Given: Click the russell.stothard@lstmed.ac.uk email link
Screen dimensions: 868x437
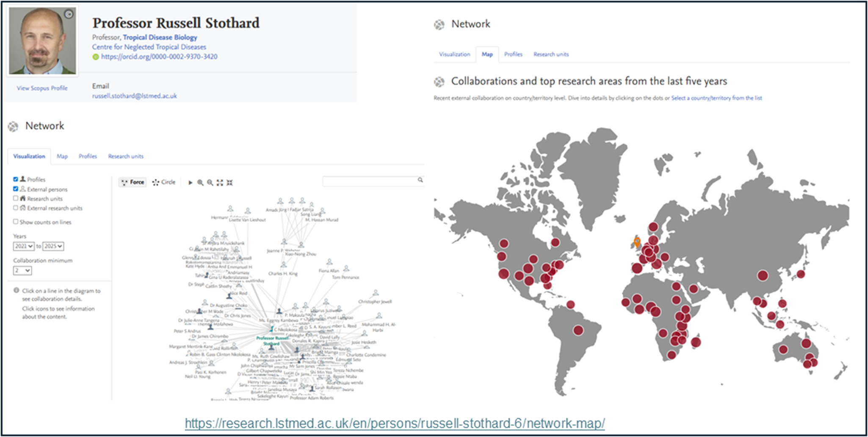Looking at the screenshot, I should [x=134, y=96].
